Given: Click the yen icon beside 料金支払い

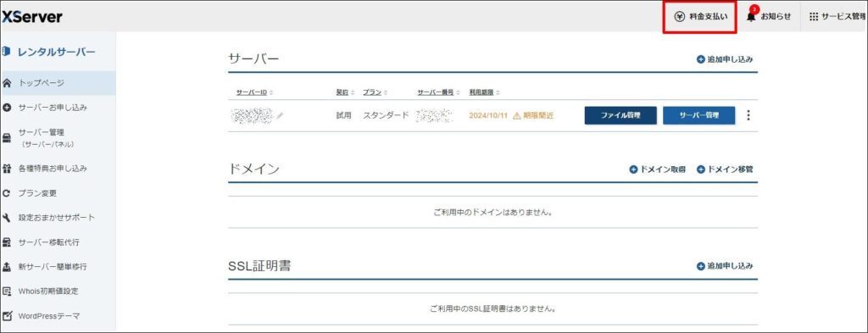Looking at the screenshot, I should [679, 17].
